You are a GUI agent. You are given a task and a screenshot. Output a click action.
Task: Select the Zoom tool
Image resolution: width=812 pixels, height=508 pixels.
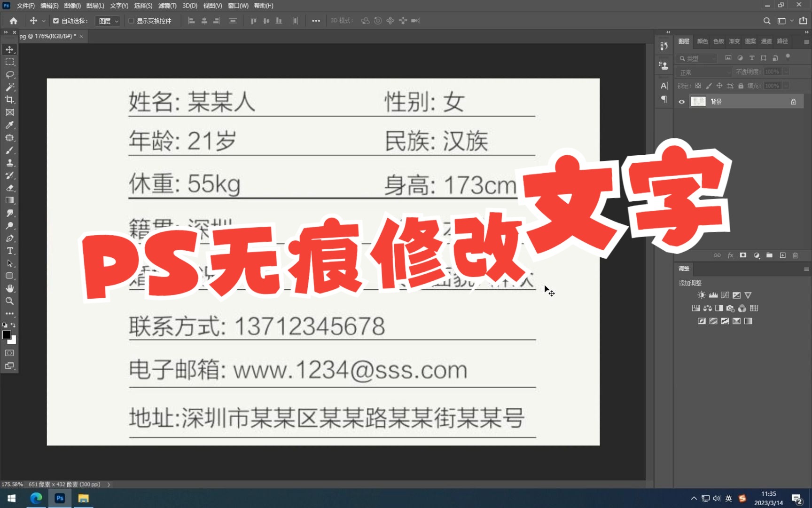coord(9,301)
